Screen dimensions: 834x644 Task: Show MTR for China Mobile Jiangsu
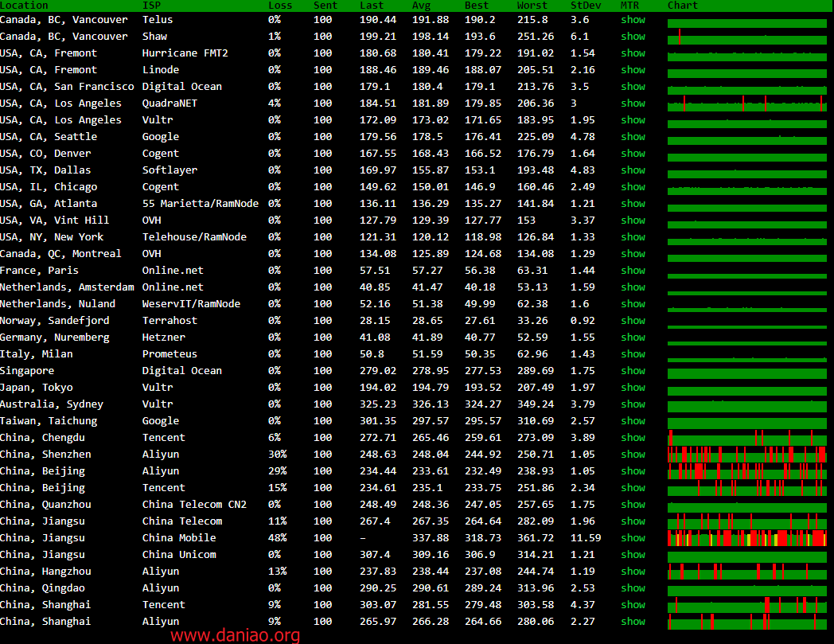pos(633,538)
